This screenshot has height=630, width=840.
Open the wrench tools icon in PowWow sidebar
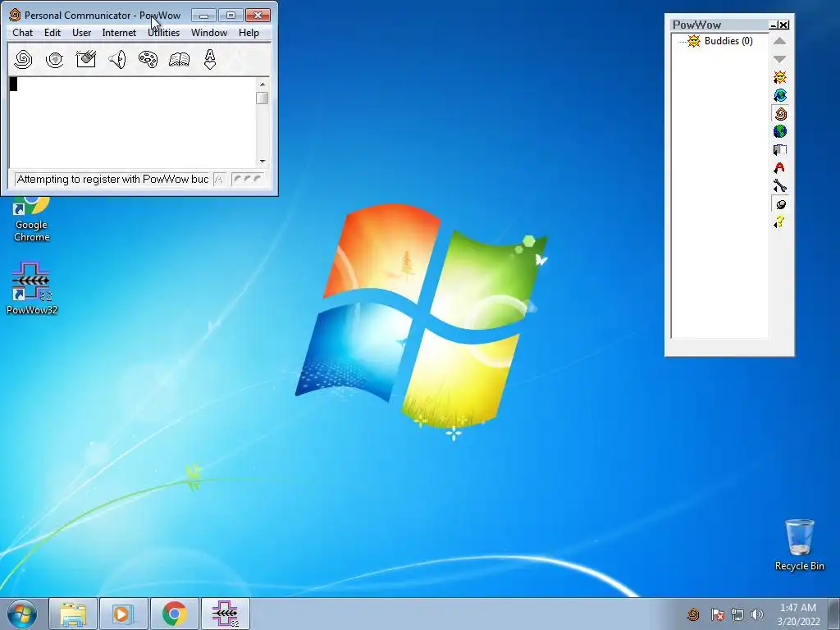780,186
